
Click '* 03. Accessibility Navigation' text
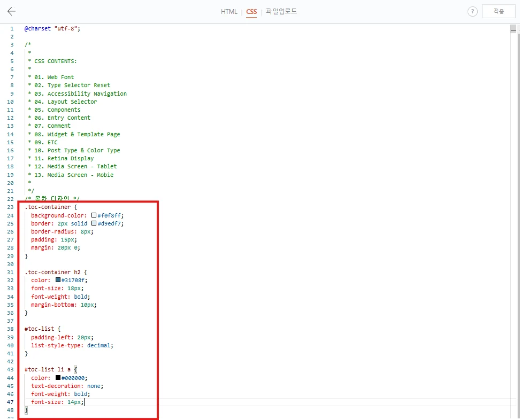77,94
